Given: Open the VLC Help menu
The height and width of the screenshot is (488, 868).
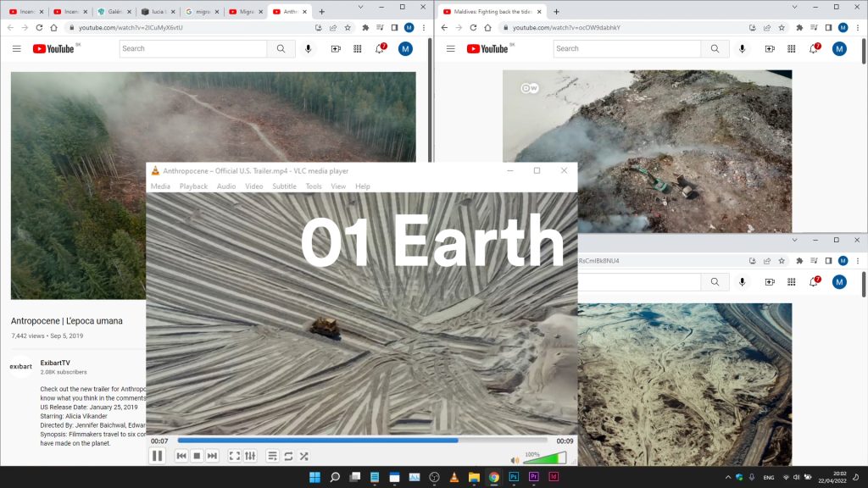Looking at the screenshot, I should point(363,186).
